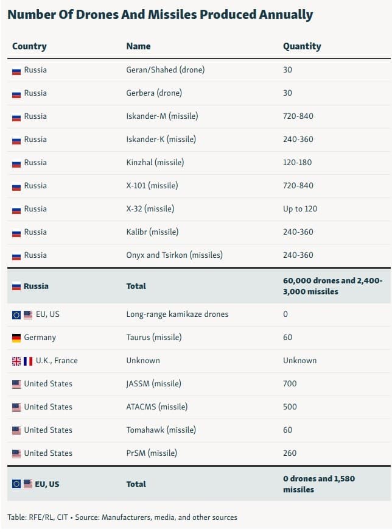Click the French flag beside U.K., France
Image resolution: width=392 pixels, height=532 pixels.
click(28, 361)
